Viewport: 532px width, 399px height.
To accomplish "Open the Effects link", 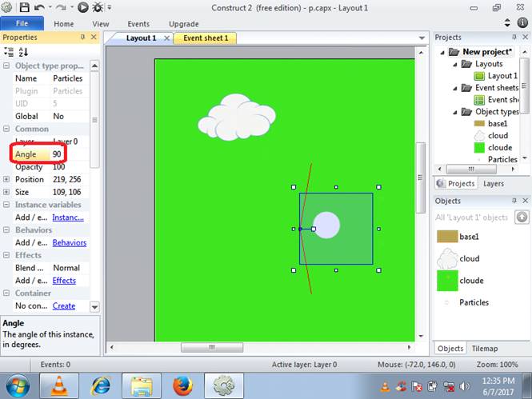I will point(64,281).
